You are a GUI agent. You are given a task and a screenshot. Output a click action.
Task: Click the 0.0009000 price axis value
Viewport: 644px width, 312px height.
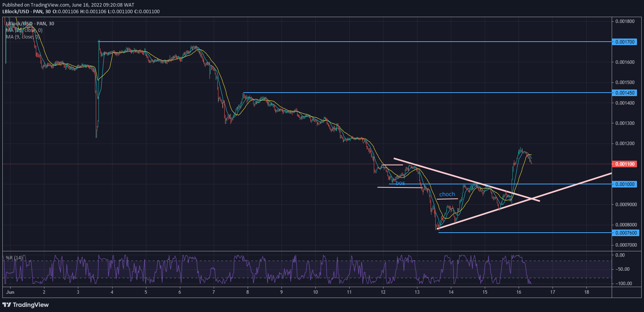click(x=626, y=205)
